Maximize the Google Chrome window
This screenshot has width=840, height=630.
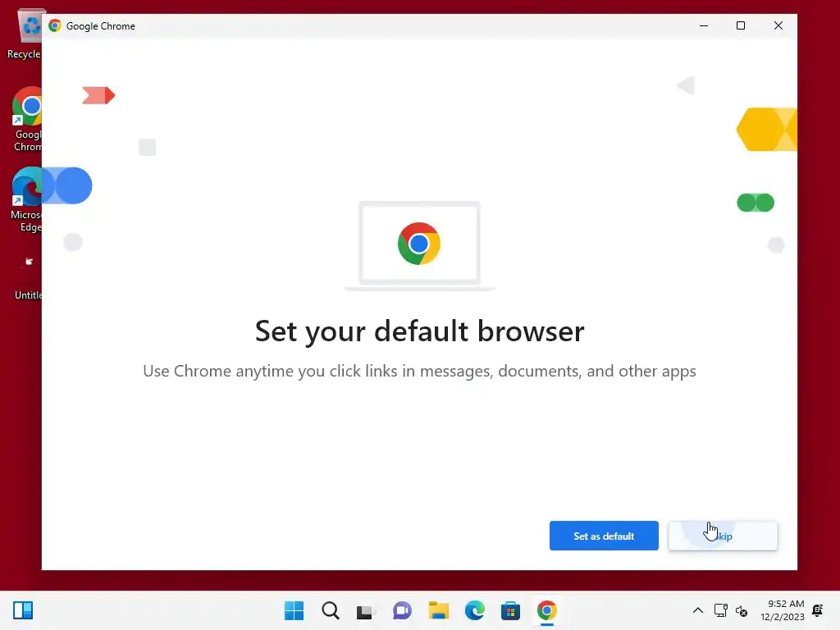click(x=741, y=25)
